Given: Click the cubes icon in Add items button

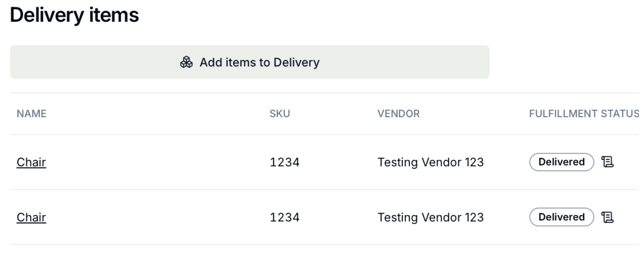Looking at the screenshot, I should tap(186, 62).
